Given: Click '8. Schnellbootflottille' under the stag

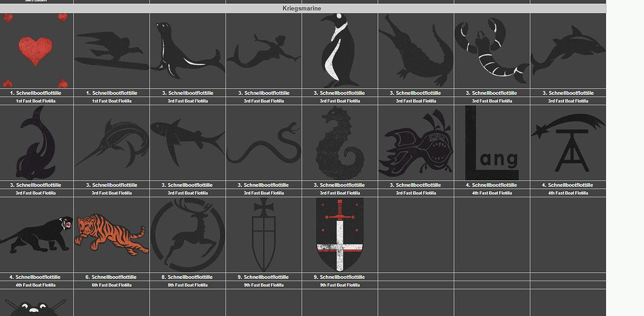Looking at the screenshot, I should point(187,277).
